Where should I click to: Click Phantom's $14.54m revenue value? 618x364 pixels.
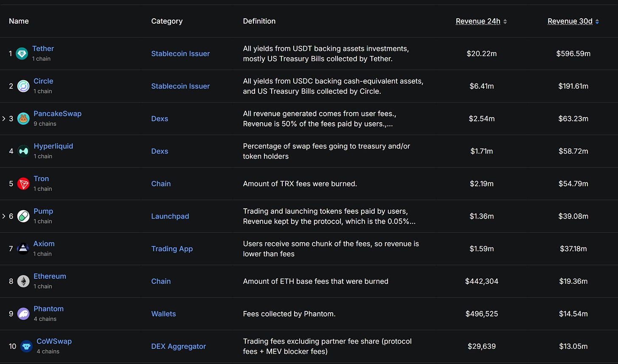tap(573, 314)
